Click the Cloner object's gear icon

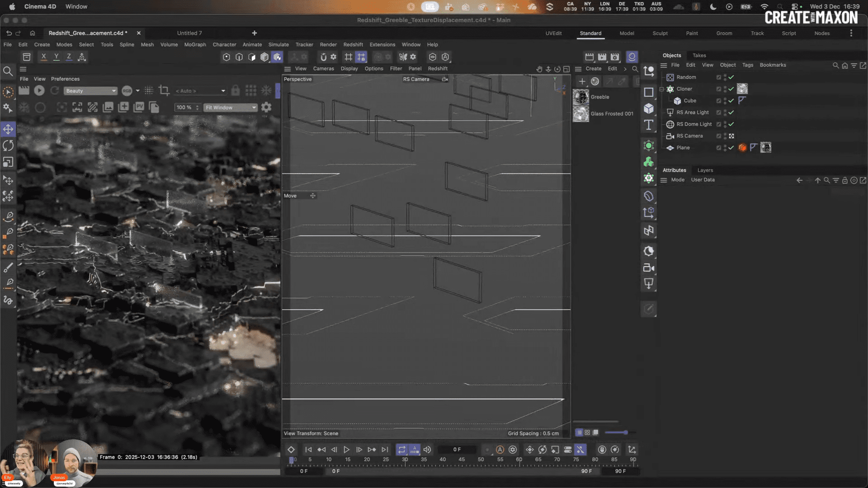pos(670,89)
